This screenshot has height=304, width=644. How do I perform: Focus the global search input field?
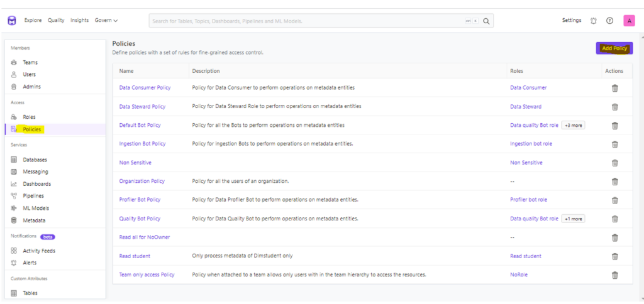[302, 21]
